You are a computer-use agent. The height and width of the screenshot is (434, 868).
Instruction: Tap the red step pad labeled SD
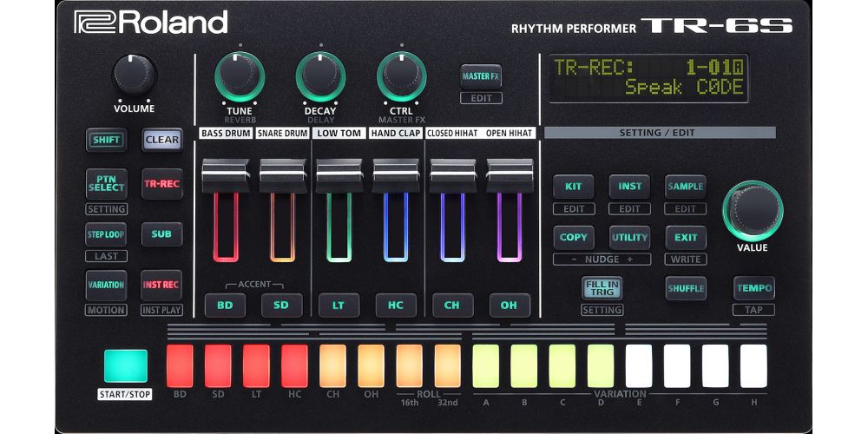tap(218, 366)
